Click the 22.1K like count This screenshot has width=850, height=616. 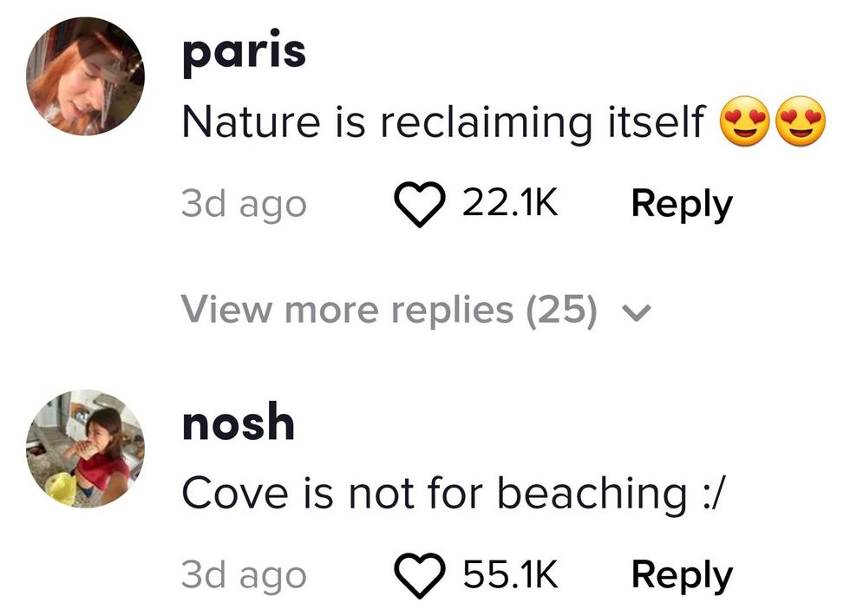(510, 204)
